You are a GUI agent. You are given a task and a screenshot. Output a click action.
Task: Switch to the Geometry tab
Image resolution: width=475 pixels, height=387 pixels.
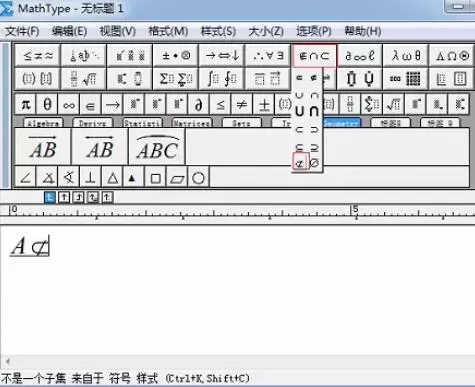tap(342, 123)
